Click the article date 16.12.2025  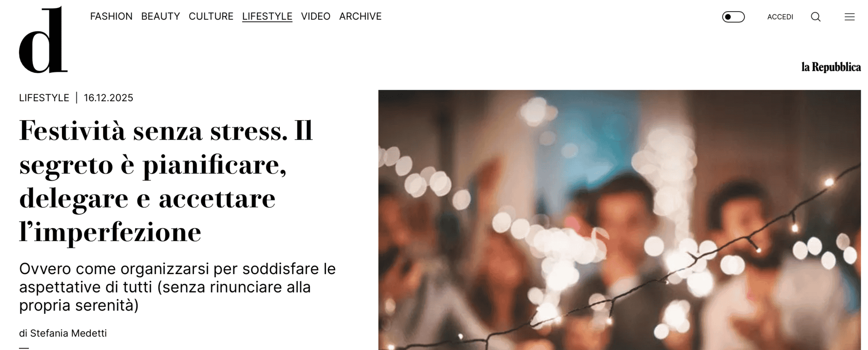[108, 98]
